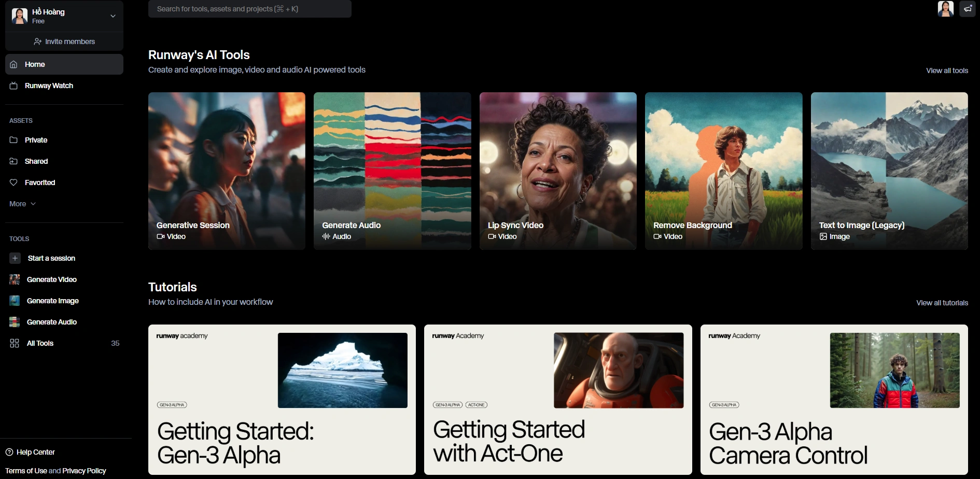This screenshot has height=479, width=980.
Task: Click the Generate Image thumbnail icon in sidebar
Action: click(x=15, y=301)
